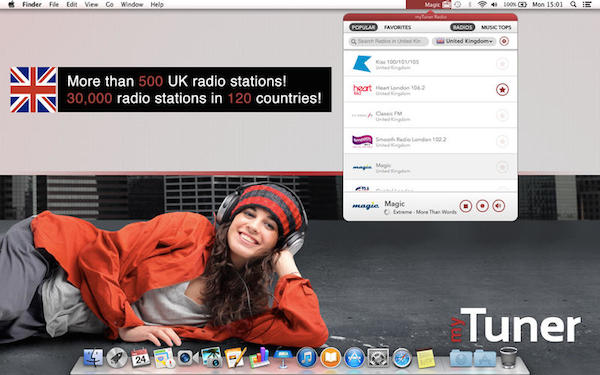The image size is (600, 375).
Task: Select the Classic FM station
Action: pos(430,115)
